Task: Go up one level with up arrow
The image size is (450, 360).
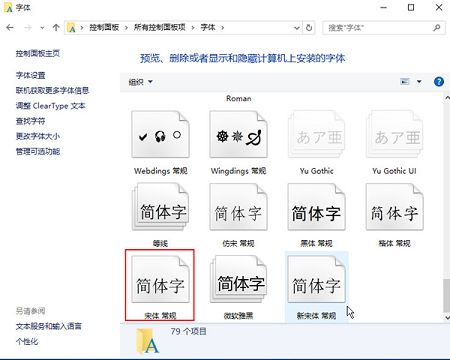Action: [x=56, y=28]
